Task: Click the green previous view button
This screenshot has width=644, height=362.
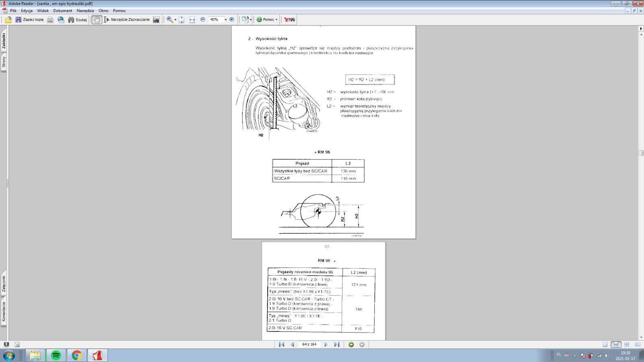Action: pyautogui.click(x=351, y=345)
